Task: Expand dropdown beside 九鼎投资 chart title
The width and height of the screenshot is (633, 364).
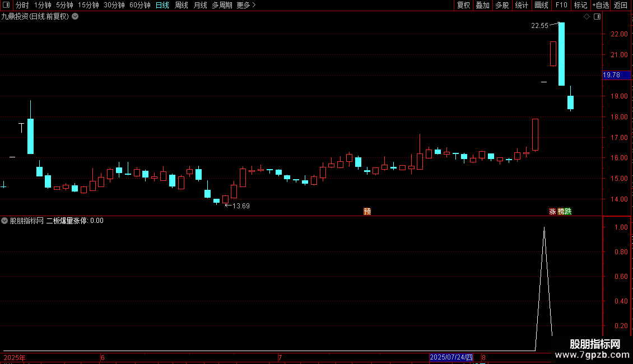Action: click(75, 17)
